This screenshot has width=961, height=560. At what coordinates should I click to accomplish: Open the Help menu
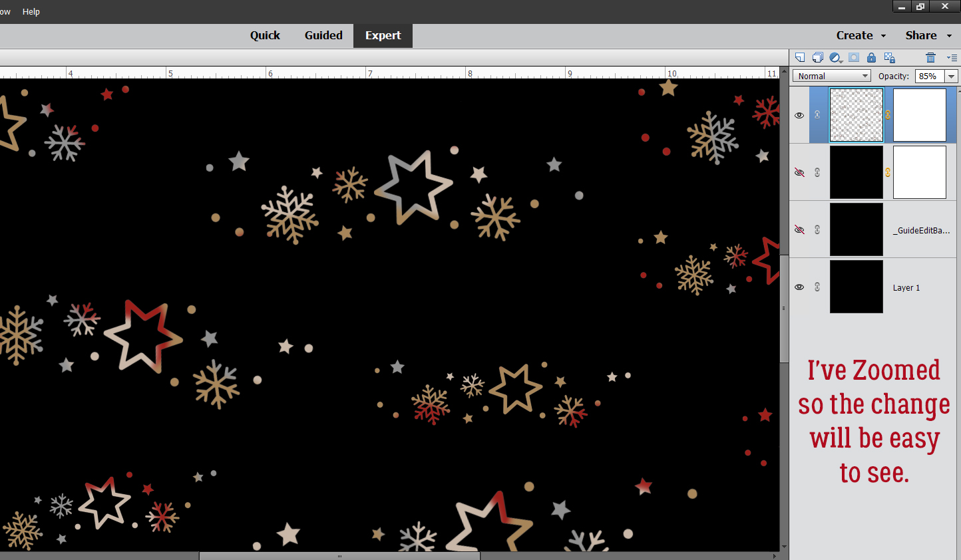(x=31, y=12)
